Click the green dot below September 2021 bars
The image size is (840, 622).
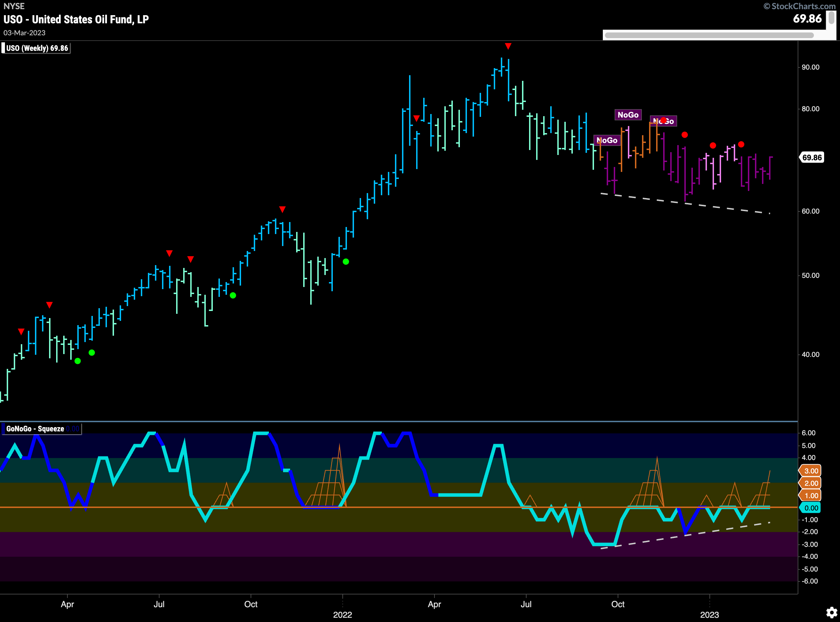pos(233,295)
